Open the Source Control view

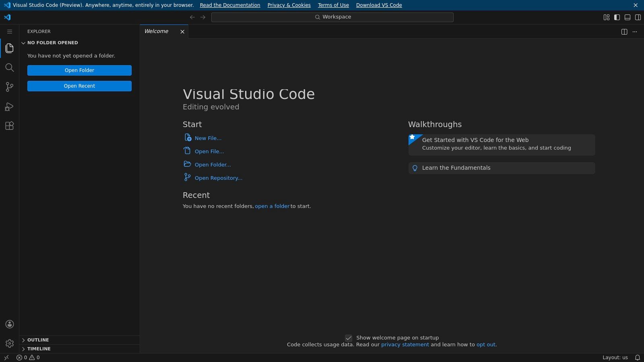pyautogui.click(x=10, y=87)
